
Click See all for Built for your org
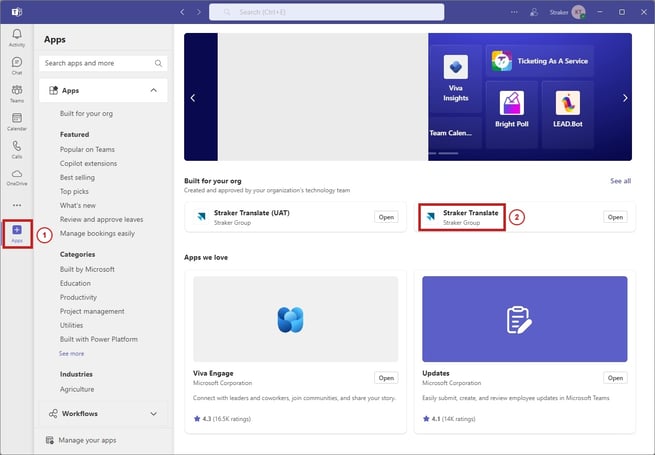[x=620, y=181]
